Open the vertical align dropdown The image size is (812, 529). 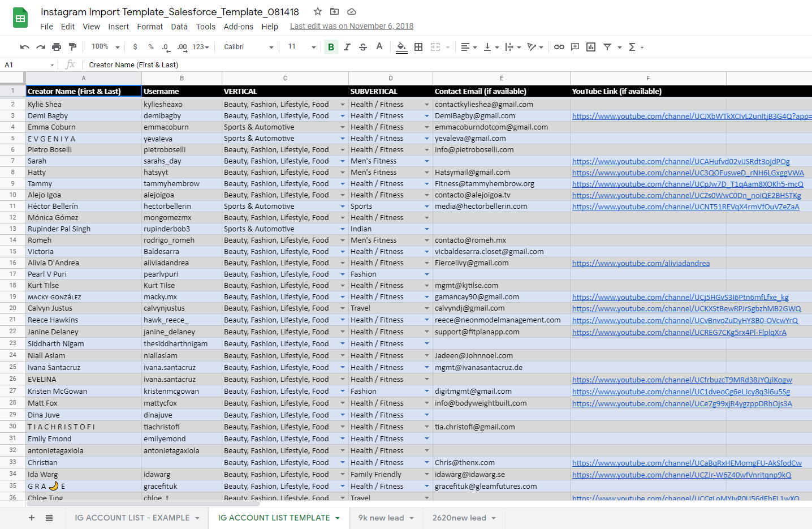coord(491,47)
